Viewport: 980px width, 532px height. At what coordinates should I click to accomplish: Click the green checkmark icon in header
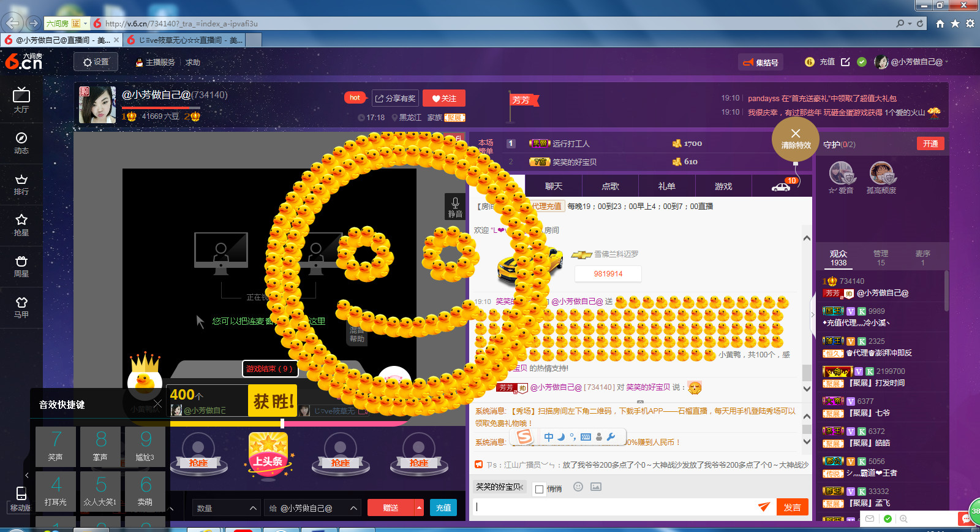click(862, 62)
